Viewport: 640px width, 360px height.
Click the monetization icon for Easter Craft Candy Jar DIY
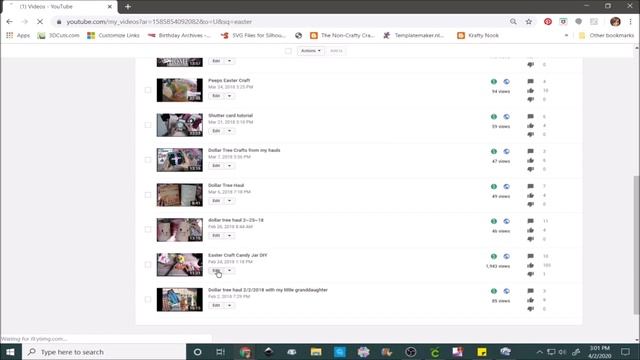(x=494, y=256)
